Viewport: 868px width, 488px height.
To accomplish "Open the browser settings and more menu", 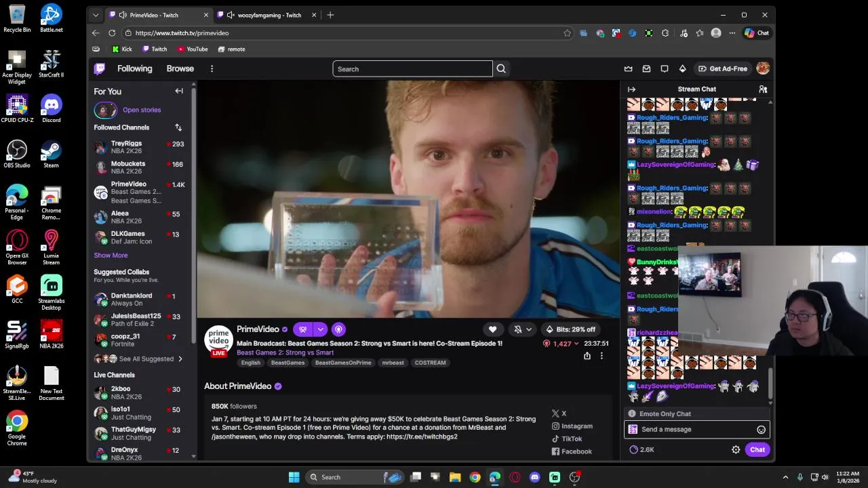I will [732, 33].
